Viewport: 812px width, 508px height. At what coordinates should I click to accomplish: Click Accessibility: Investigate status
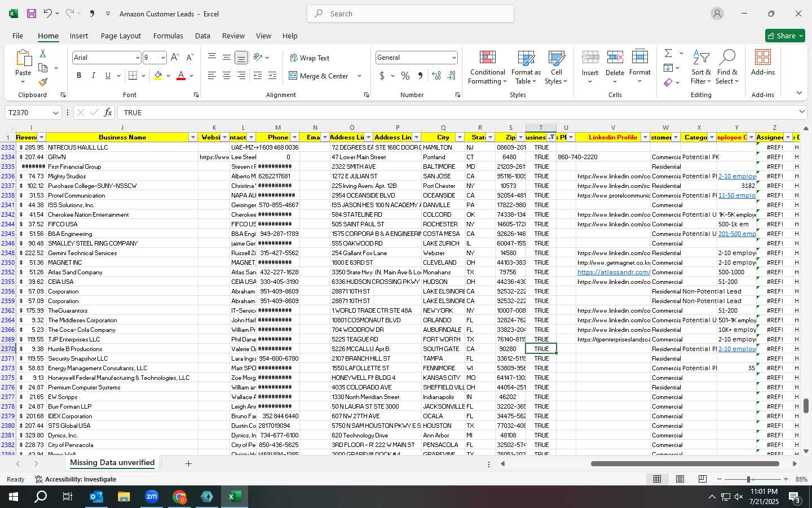[x=75, y=479]
